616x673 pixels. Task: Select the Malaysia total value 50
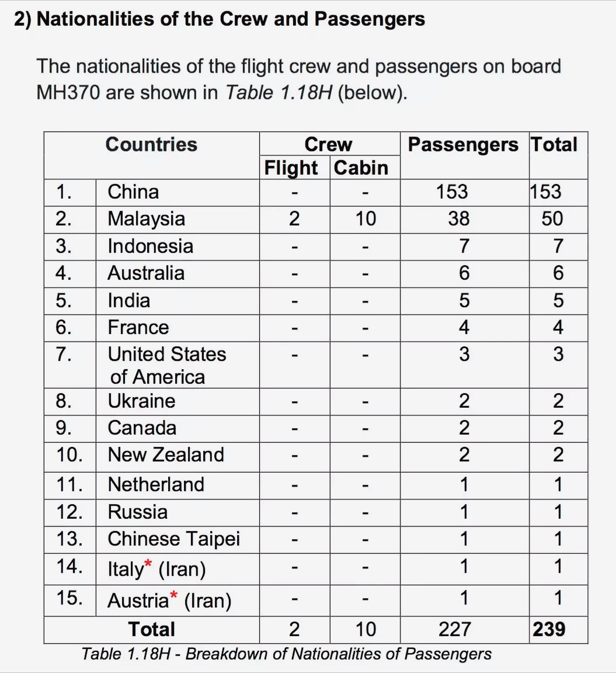click(552, 219)
